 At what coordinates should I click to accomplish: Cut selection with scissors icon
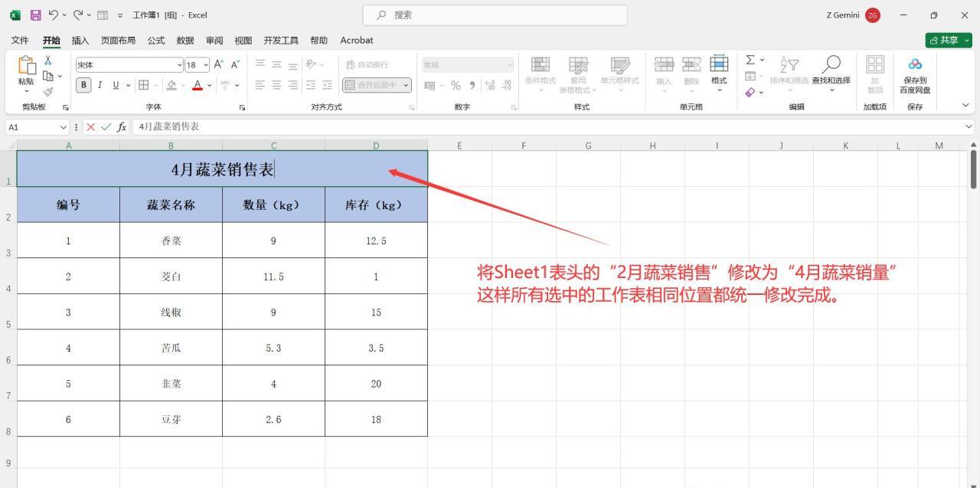coord(48,60)
